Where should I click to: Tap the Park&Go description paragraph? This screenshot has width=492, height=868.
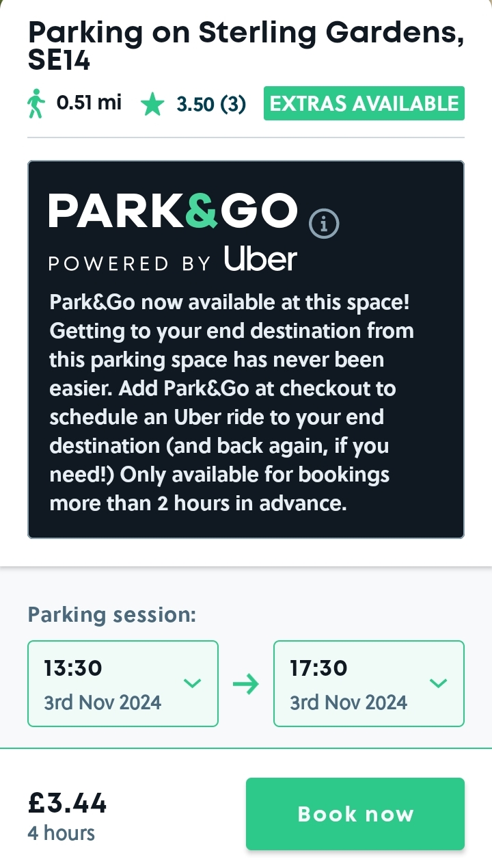point(232,403)
